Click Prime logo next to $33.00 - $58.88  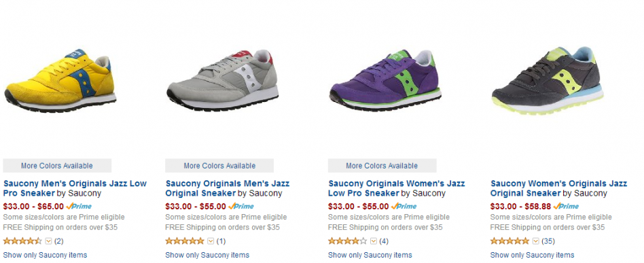(x=566, y=207)
